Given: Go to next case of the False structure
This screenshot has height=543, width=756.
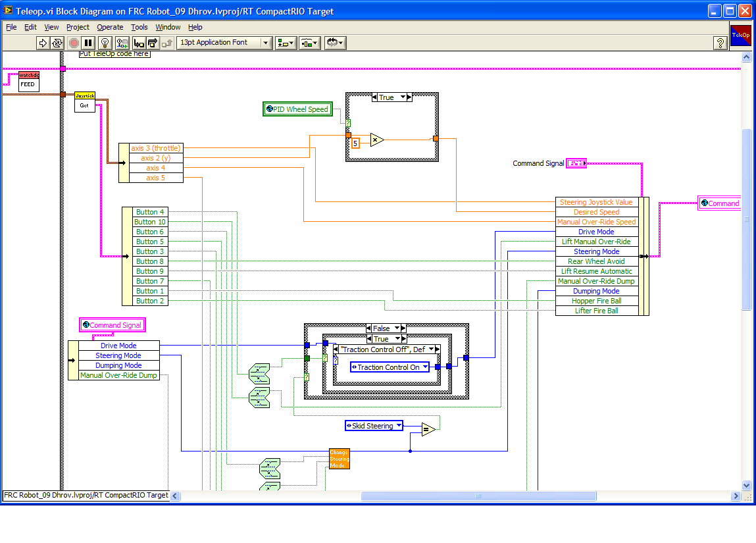Looking at the screenshot, I should pyautogui.click(x=403, y=328).
